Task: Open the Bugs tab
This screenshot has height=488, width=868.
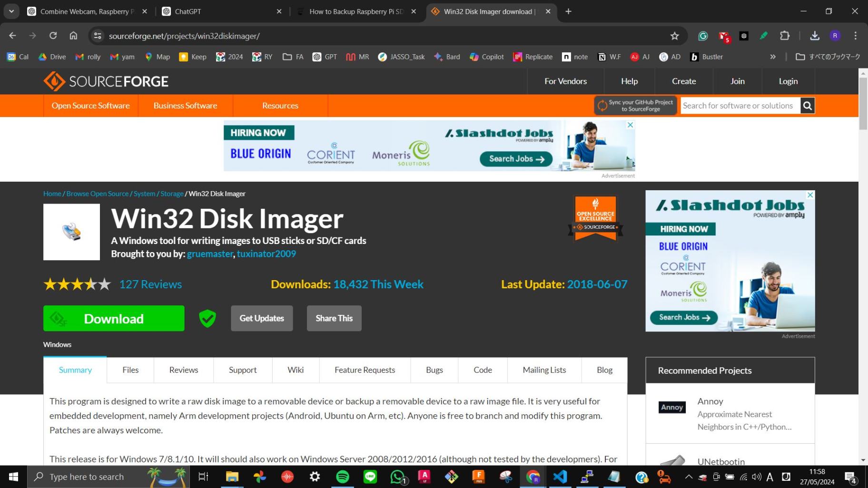Action: (434, 370)
